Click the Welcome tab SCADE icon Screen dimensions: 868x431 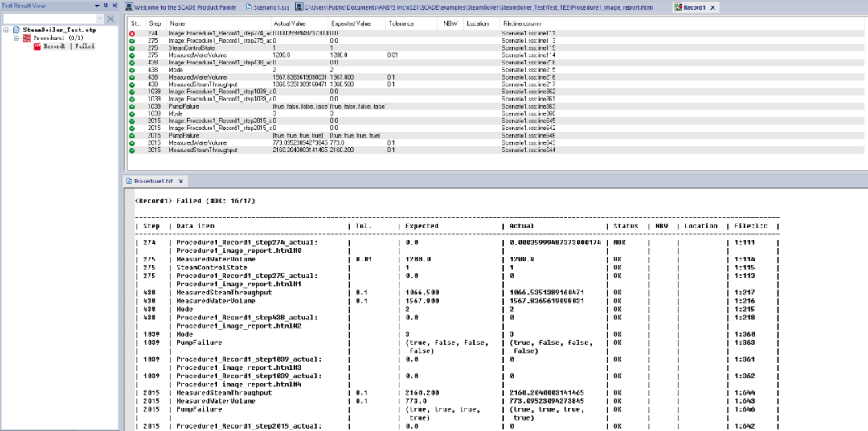129,7
